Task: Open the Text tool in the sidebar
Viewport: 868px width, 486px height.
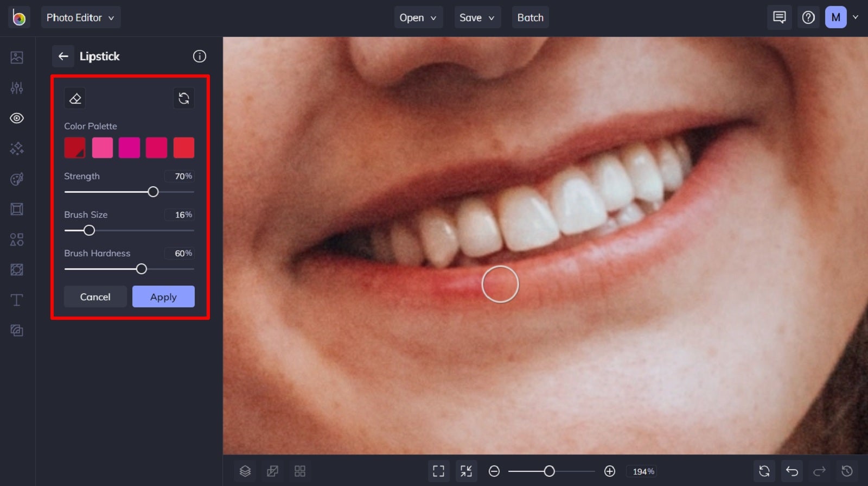Action: 17,300
